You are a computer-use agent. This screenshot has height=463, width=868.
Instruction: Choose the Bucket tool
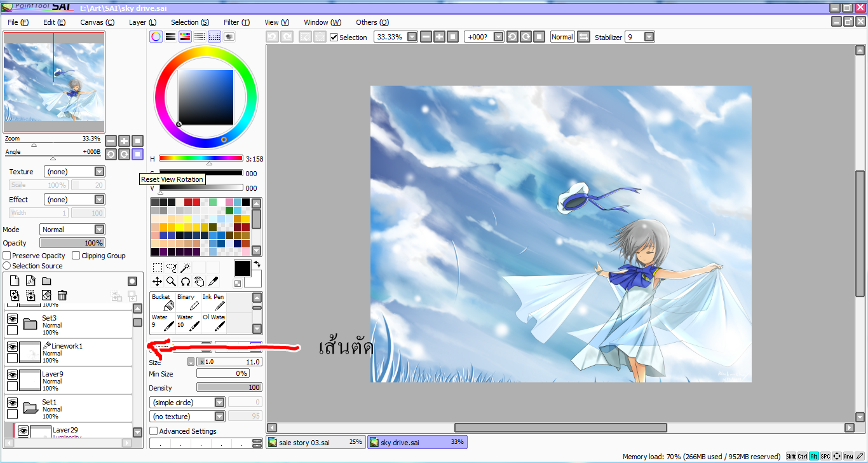pos(163,302)
